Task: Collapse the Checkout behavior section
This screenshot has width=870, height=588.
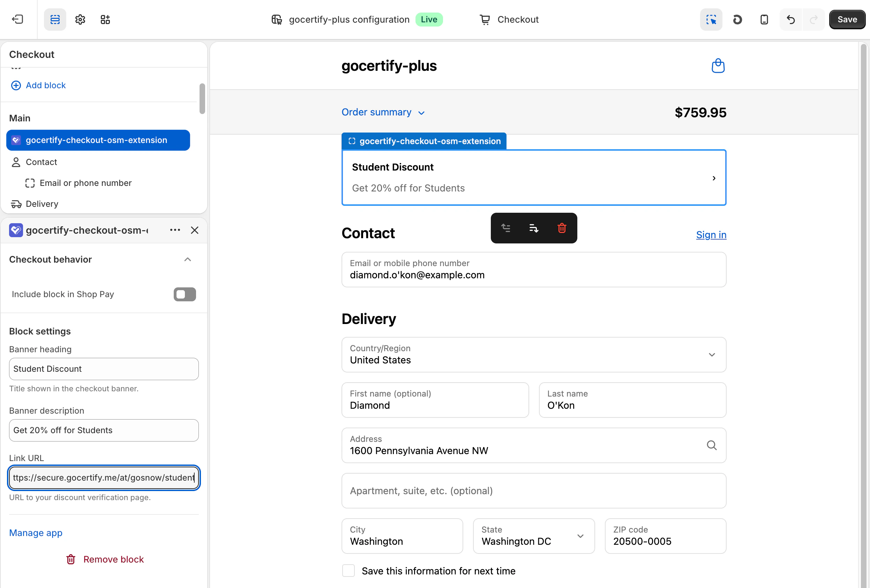Action: pos(187,259)
